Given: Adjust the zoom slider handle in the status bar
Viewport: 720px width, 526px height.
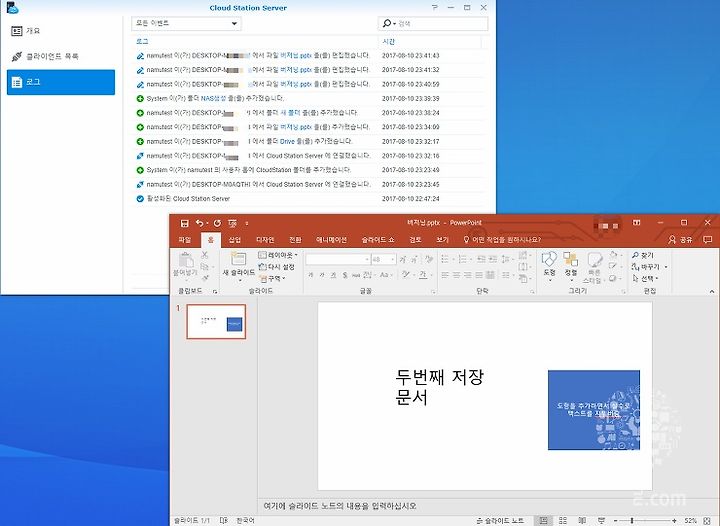Looking at the screenshot, I should click(x=632, y=520).
